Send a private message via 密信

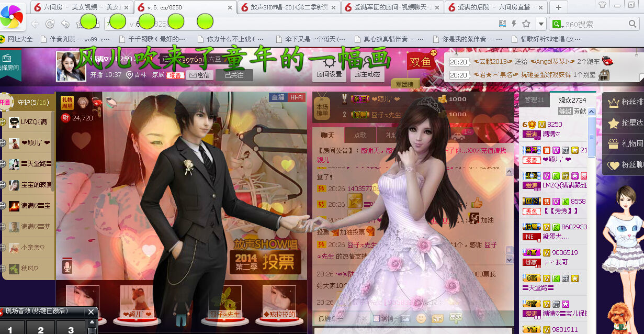[x=199, y=75]
